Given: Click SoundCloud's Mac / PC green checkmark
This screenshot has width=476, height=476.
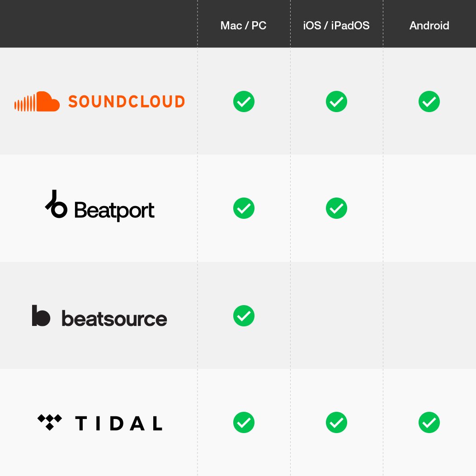Looking at the screenshot, I should coord(244,102).
